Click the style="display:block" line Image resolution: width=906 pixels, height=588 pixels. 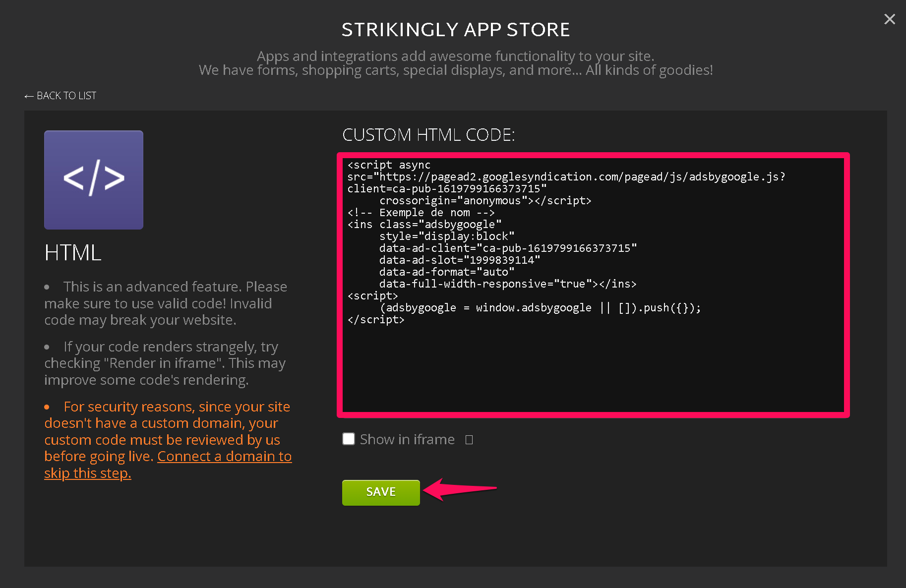pos(447,236)
